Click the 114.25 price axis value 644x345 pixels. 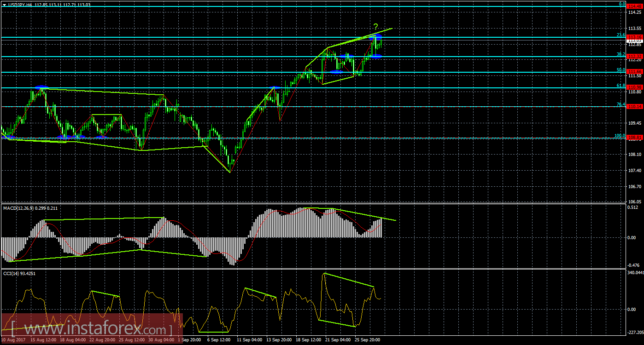[x=635, y=12]
